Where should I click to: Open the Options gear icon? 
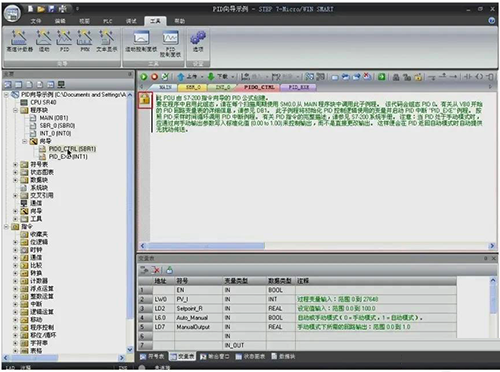(x=198, y=41)
